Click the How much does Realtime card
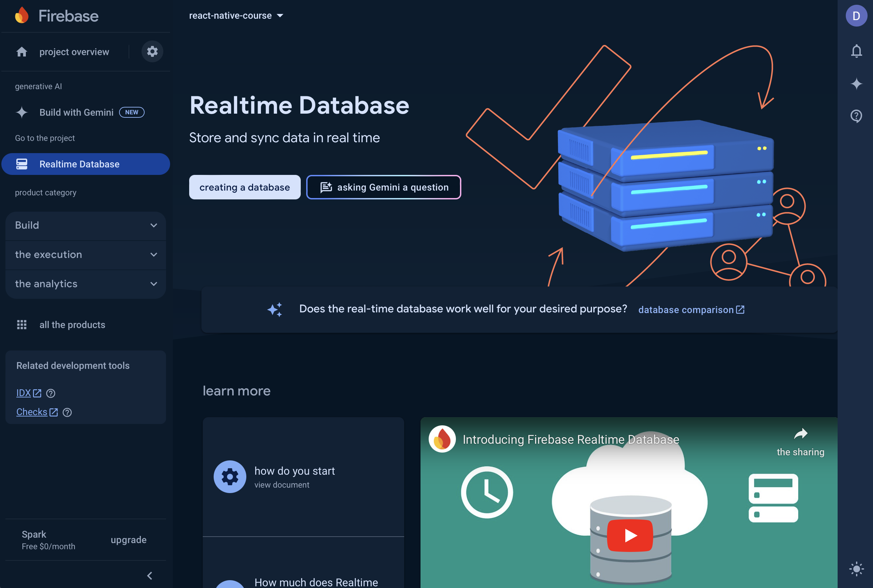The image size is (873, 588). [303, 563]
